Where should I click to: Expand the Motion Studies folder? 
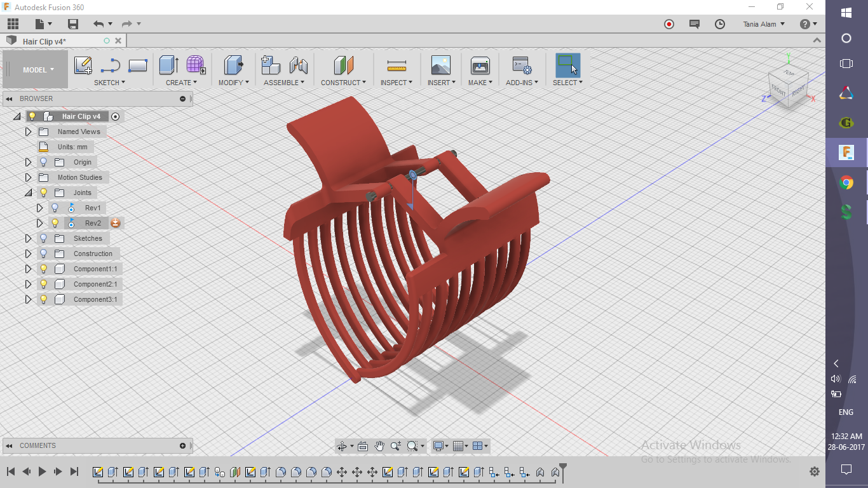click(x=28, y=177)
